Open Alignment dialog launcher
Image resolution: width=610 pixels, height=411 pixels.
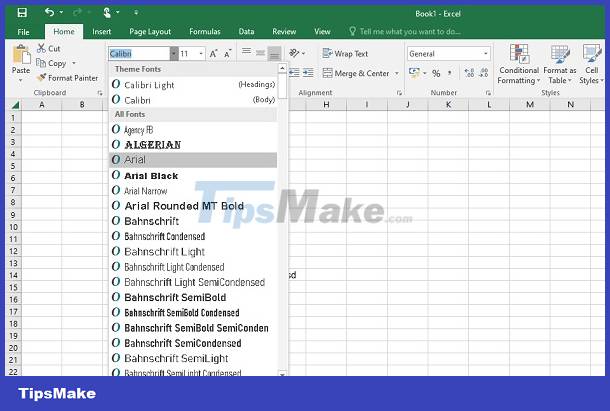(x=399, y=93)
